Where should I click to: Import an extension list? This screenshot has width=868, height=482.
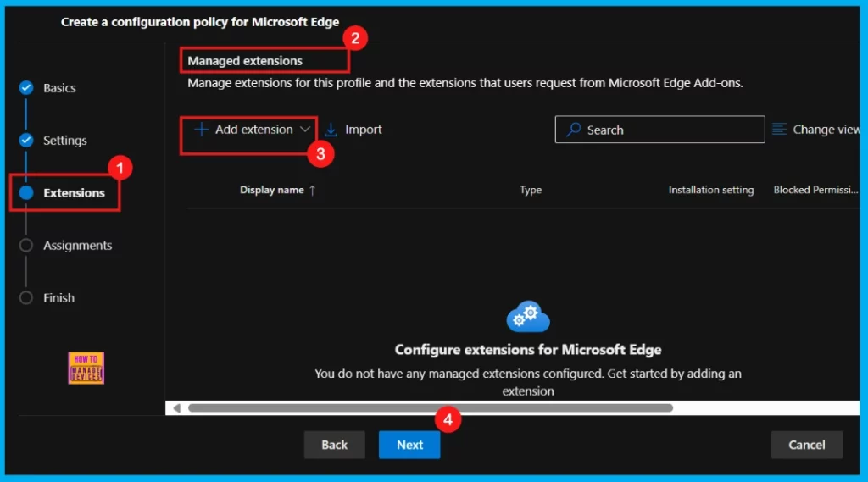(x=353, y=130)
